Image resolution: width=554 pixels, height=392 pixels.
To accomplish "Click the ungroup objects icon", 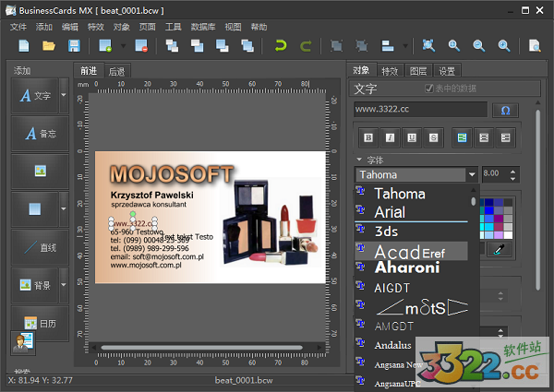I will [361, 46].
